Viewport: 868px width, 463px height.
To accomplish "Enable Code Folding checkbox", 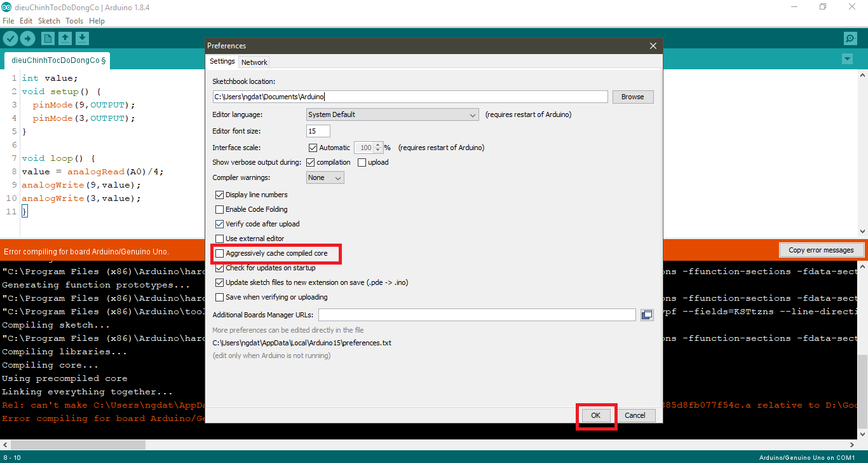I will pos(219,209).
